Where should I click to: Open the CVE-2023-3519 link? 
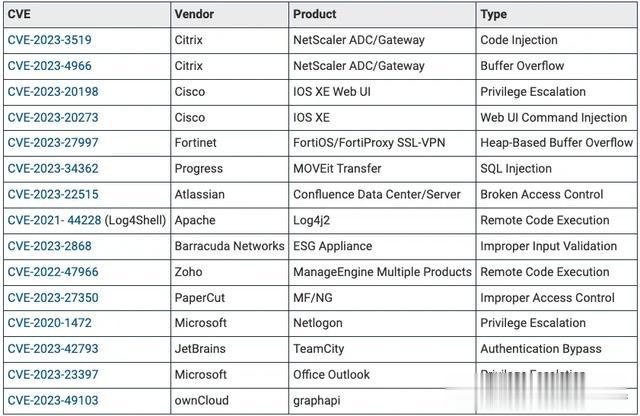click(49, 40)
